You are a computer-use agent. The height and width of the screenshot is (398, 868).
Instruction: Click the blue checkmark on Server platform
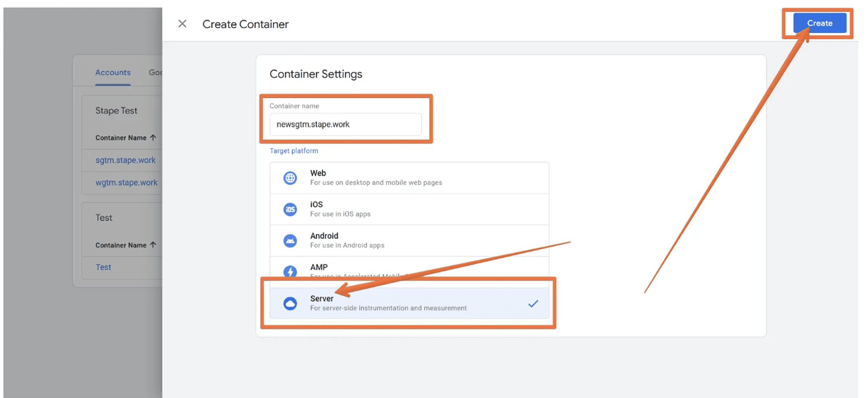[533, 303]
